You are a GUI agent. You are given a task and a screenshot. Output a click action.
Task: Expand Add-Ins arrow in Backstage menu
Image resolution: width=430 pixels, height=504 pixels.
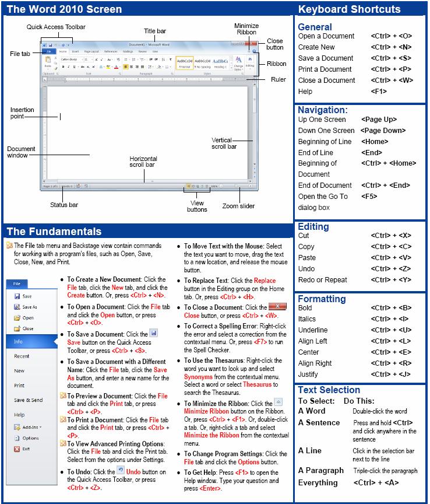pyautogui.click(x=40, y=427)
